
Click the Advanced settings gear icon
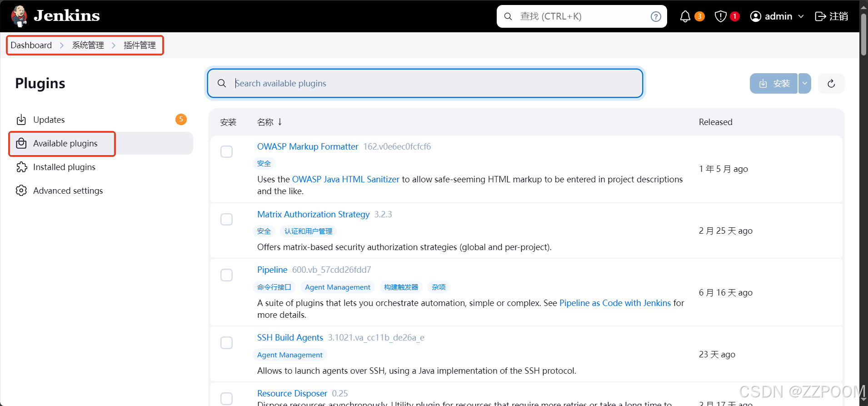21,190
